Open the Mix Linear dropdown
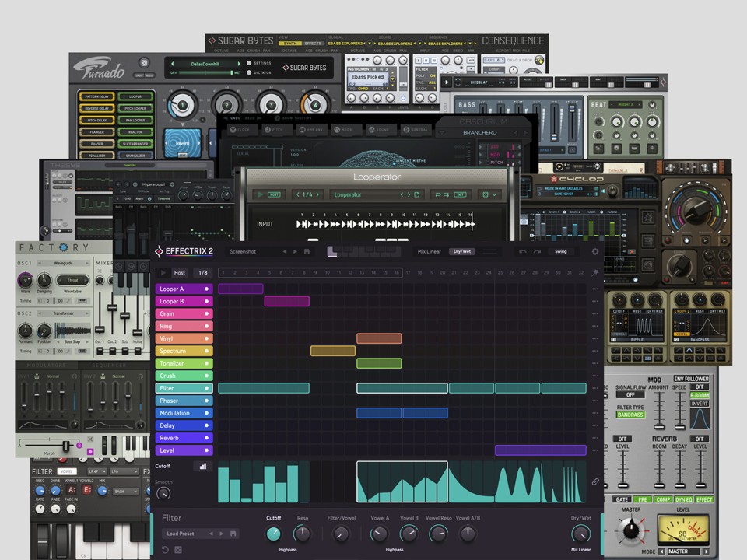 (x=429, y=251)
